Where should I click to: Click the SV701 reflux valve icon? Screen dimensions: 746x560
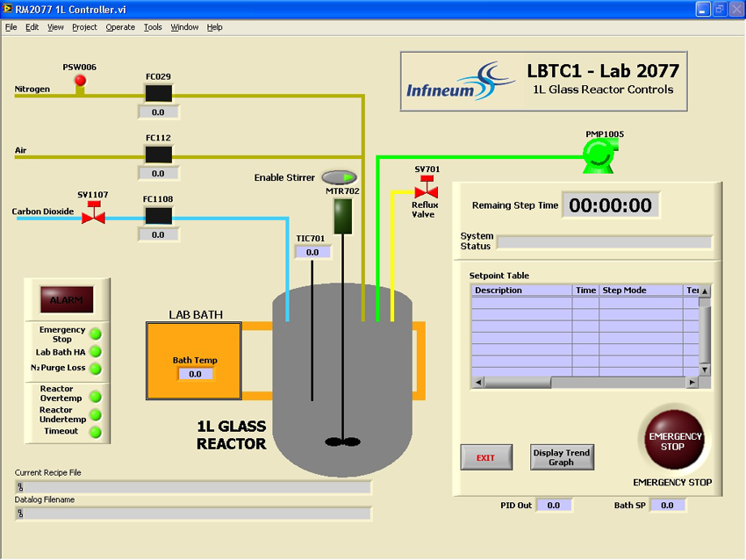pyautogui.click(x=426, y=188)
